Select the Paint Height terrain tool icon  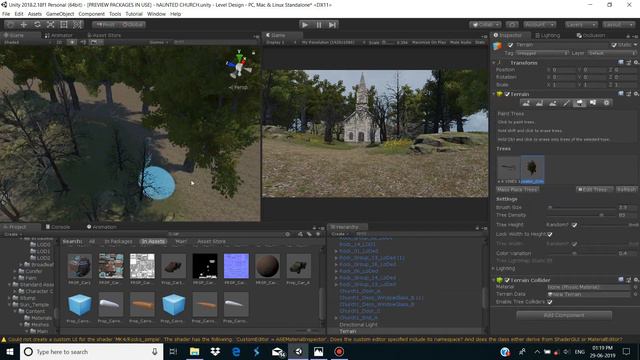(539, 103)
